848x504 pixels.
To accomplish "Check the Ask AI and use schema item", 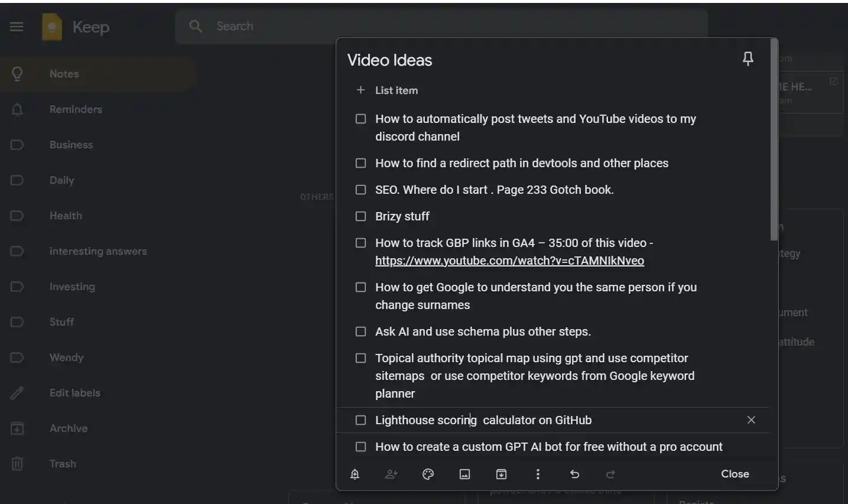I will pos(360,331).
